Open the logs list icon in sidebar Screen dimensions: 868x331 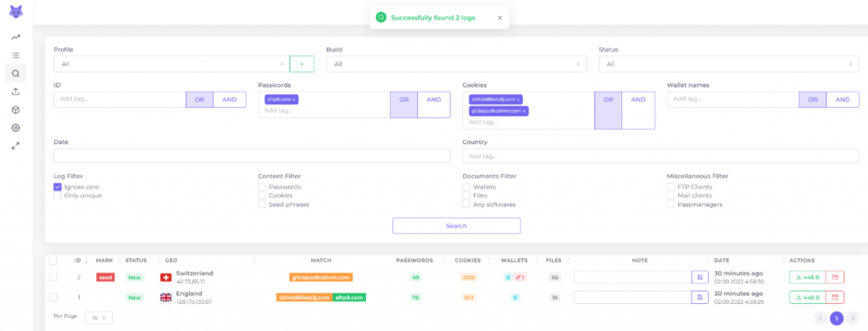pyautogui.click(x=15, y=55)
